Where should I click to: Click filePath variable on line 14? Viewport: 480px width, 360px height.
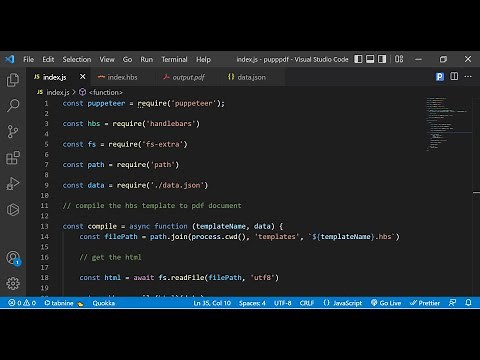point(121,237)
